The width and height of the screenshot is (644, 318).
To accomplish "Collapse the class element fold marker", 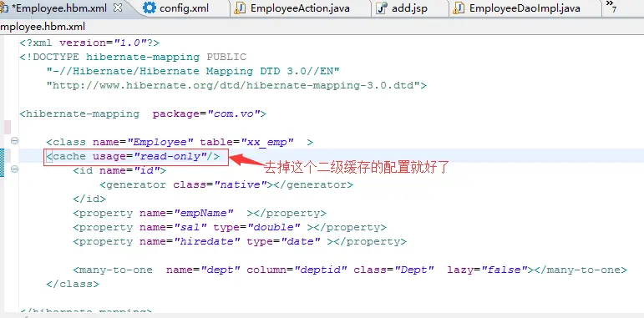I will click(x=14, y=141).
